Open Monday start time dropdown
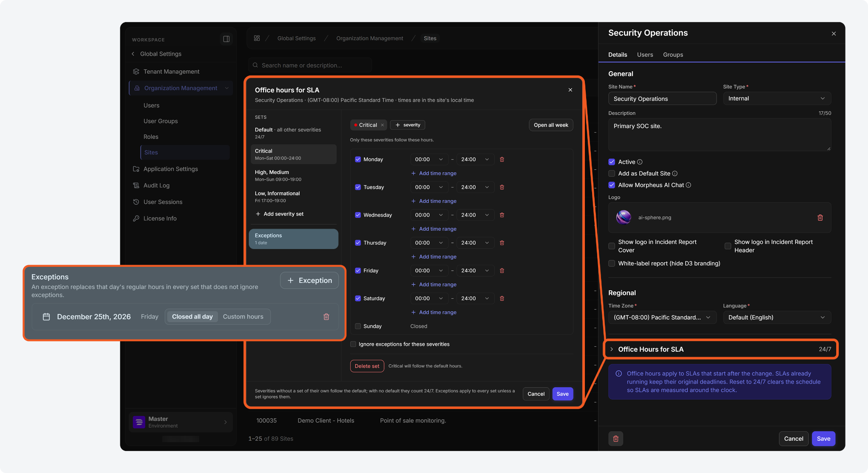This screenshot has height=473, width=868. [429, 160]
